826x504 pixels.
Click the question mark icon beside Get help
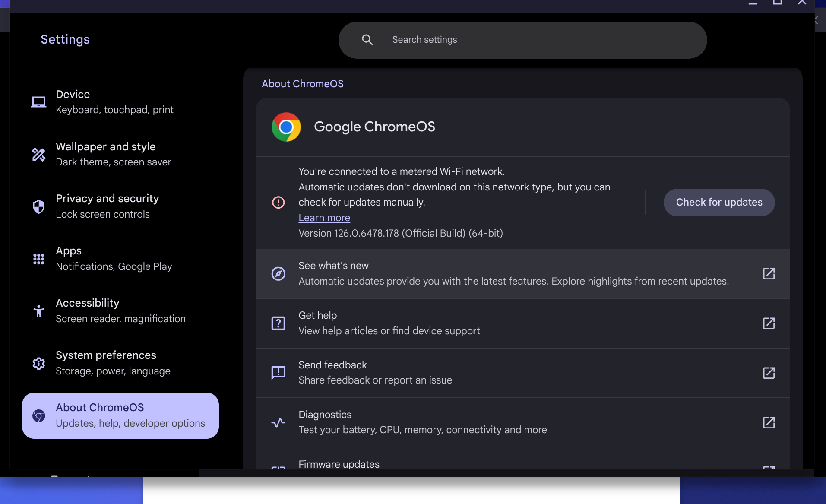coord(278,323)
